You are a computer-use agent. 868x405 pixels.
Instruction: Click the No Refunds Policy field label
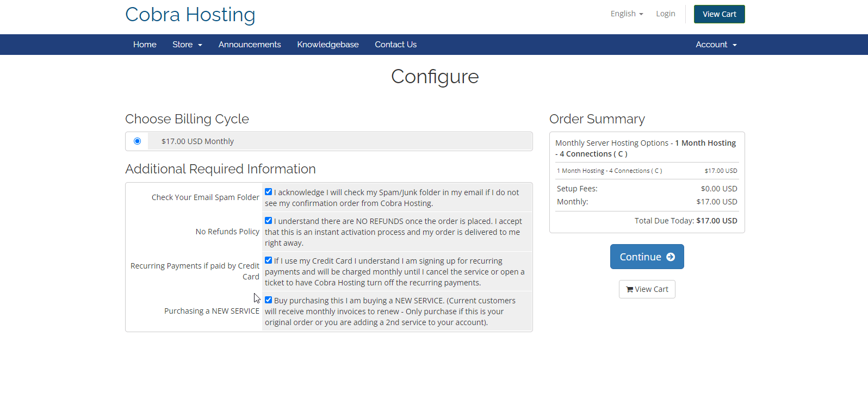click(227, 232)
